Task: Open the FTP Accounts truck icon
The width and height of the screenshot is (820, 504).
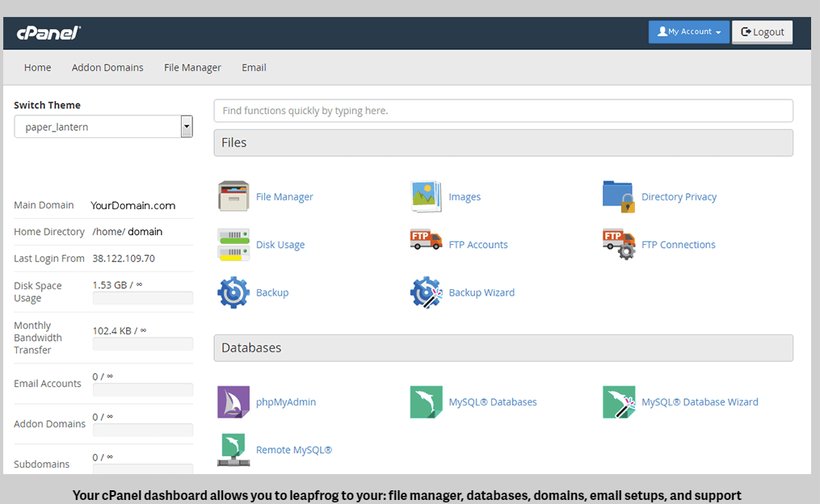Action: coord(426,241)
